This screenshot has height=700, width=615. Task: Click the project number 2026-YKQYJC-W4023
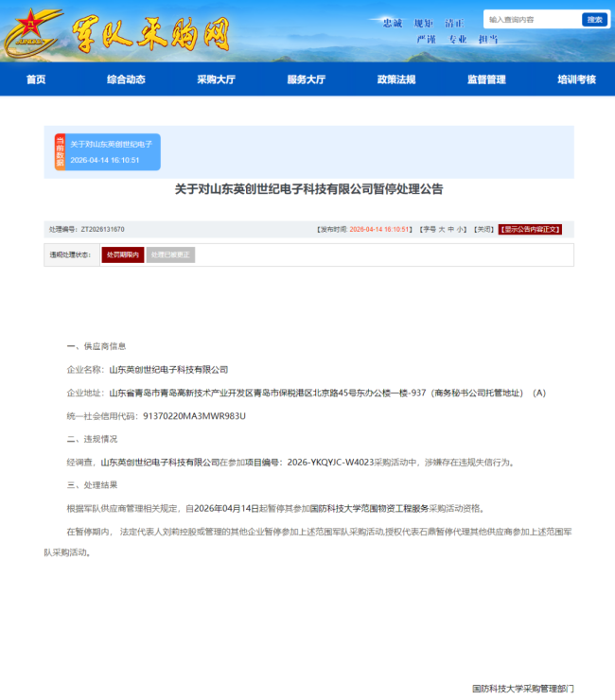tap(330, 463)
